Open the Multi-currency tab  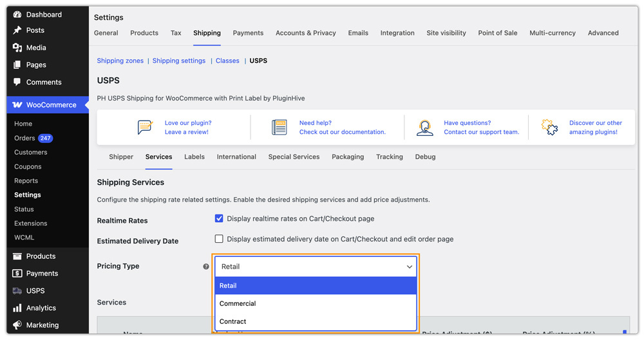pos(553,33)
